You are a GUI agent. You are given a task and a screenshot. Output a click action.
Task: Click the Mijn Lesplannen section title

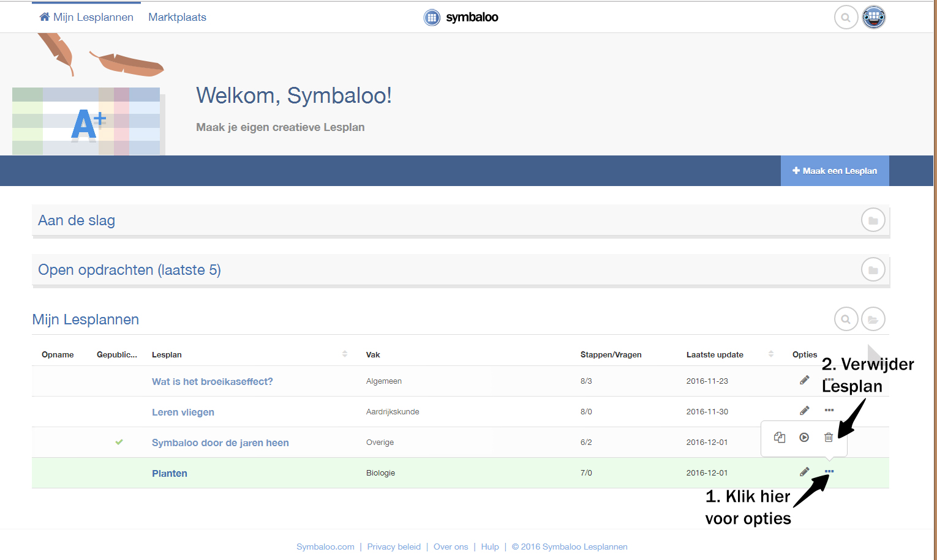point(86,319)
